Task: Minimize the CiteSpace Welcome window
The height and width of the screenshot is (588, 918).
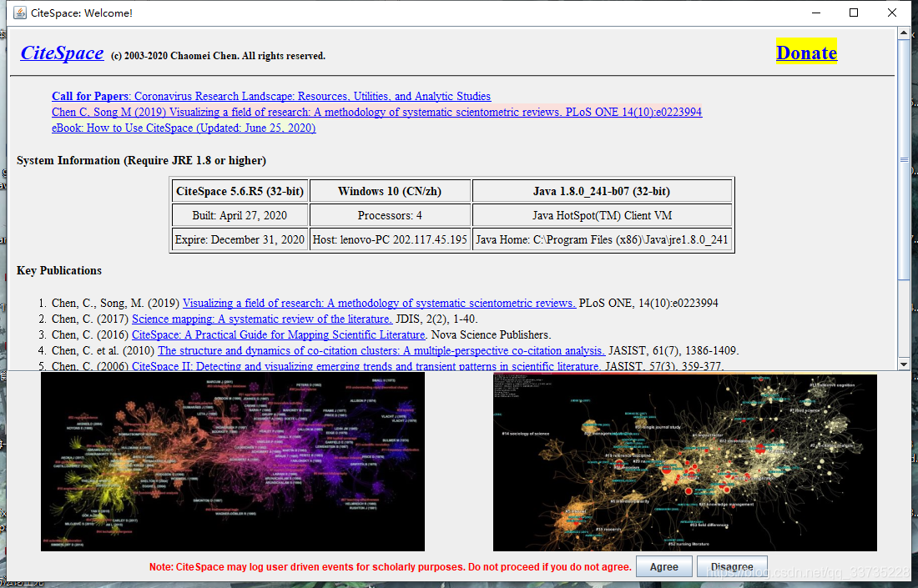Action: click(x=816, y=13)
